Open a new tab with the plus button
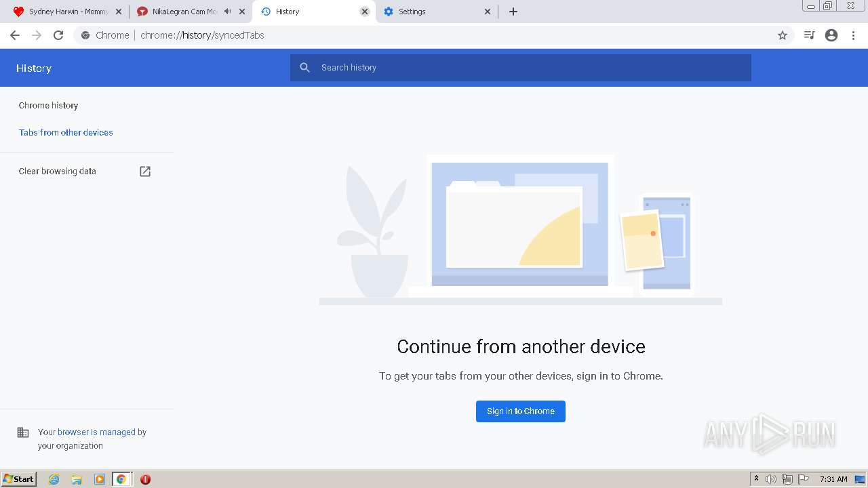Viewport: 868px width, 488px height. pyautogui.click(x=513, y=12)
